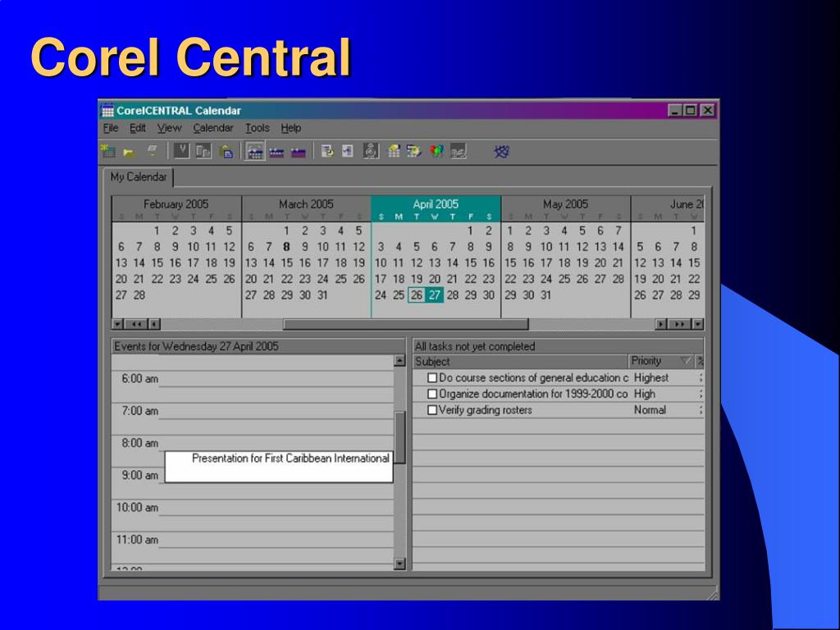Select the February 2005 month header
Image resolution: width=840 pixels, height=630 pixels.
176,204
